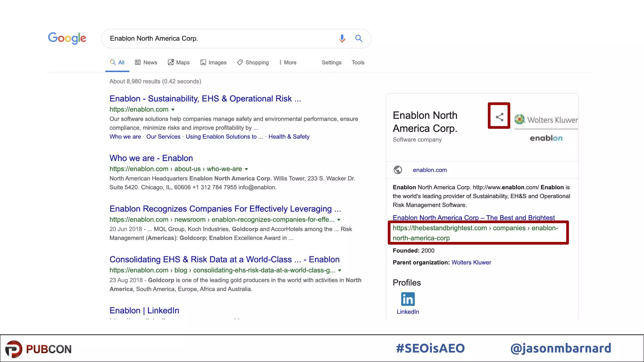
Task: Click the share icon in knowledge panel
Action: (x=499, y=117)
